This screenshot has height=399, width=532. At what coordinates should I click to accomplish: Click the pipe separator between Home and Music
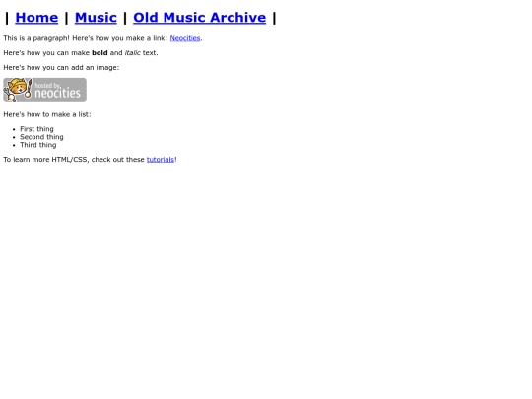(x=67, y=18)
